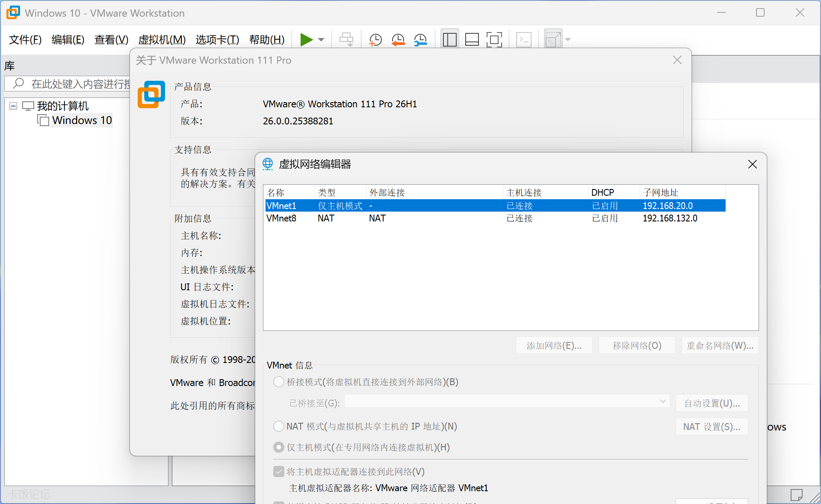Revert to the previous snapshot icon
Viewport: 821px width, 504px height.
pos(398,40)
